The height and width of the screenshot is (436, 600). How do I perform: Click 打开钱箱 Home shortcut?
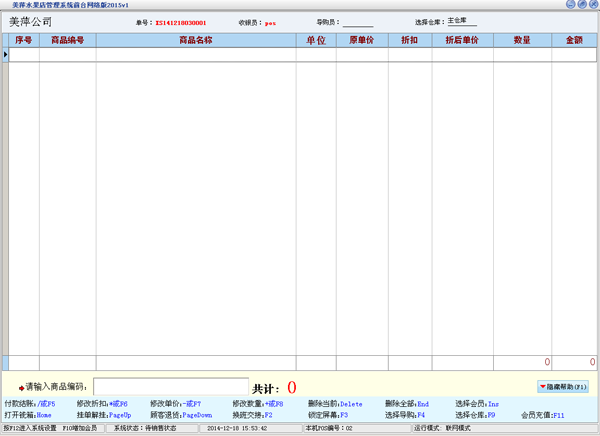28,414
